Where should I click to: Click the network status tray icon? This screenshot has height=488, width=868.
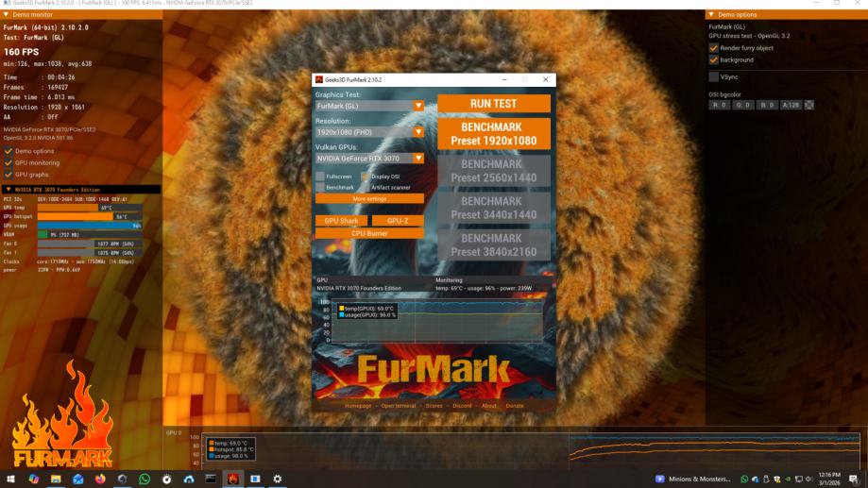click(799, 480)
